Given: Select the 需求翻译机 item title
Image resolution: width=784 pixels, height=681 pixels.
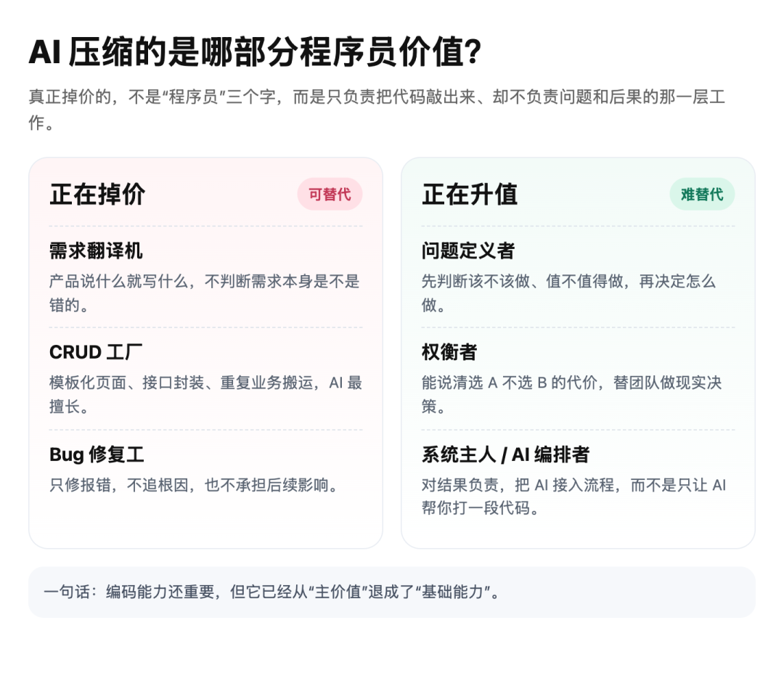Looking at the screenshot, I should point(96,250).
